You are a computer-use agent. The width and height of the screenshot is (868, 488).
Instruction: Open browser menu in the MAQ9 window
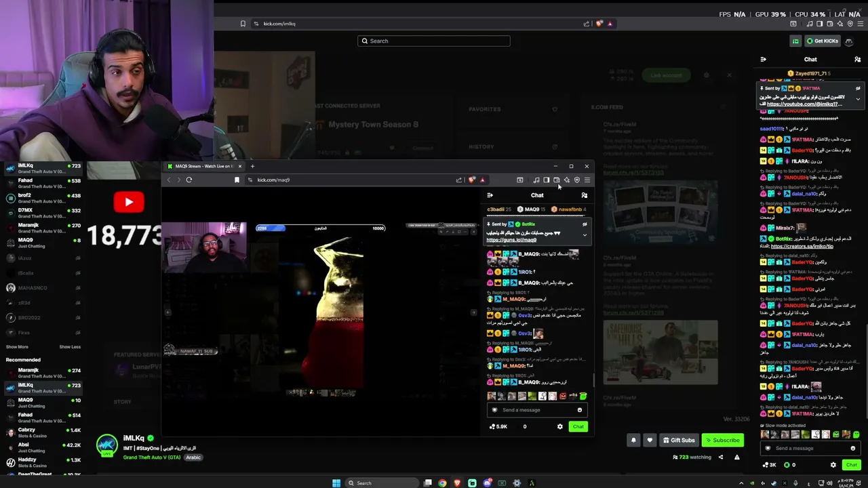[x=587, y=180]
